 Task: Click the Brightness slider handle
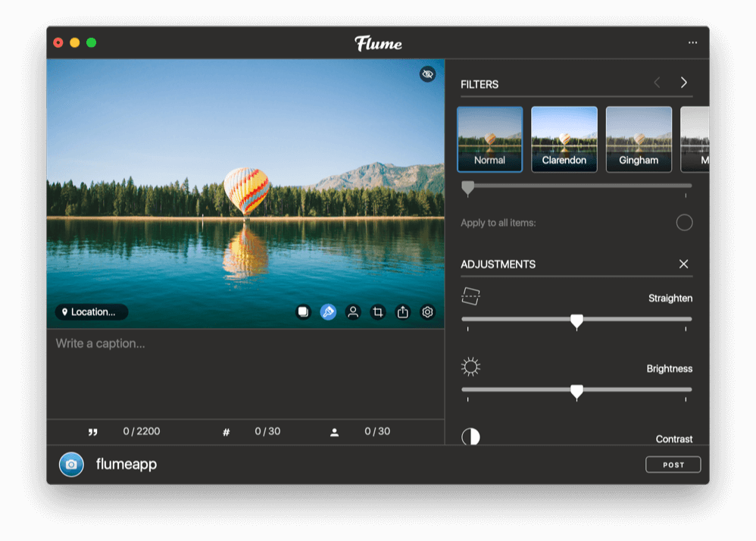tap(576, 392)
